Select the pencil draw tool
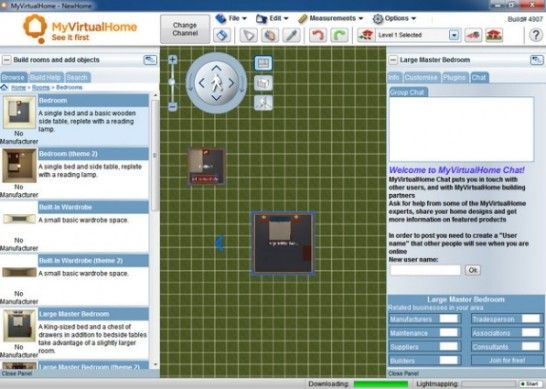 click(x=291, y=35)
